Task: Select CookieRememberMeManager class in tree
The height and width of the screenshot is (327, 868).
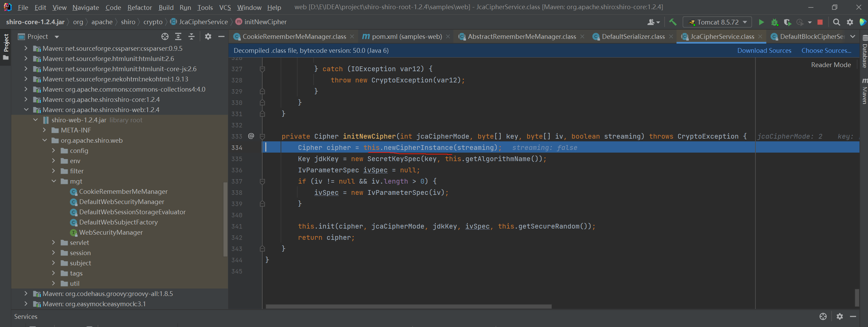Action: 123,191
